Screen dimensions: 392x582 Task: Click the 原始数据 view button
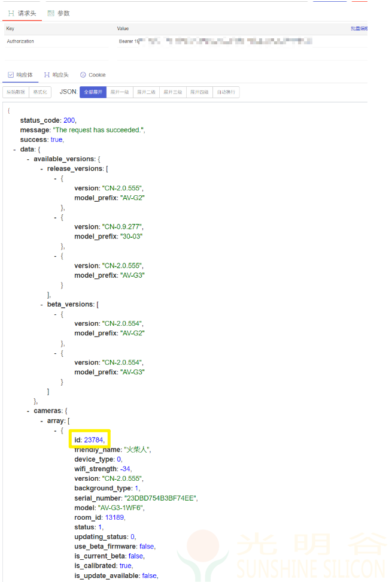(16, 92)
